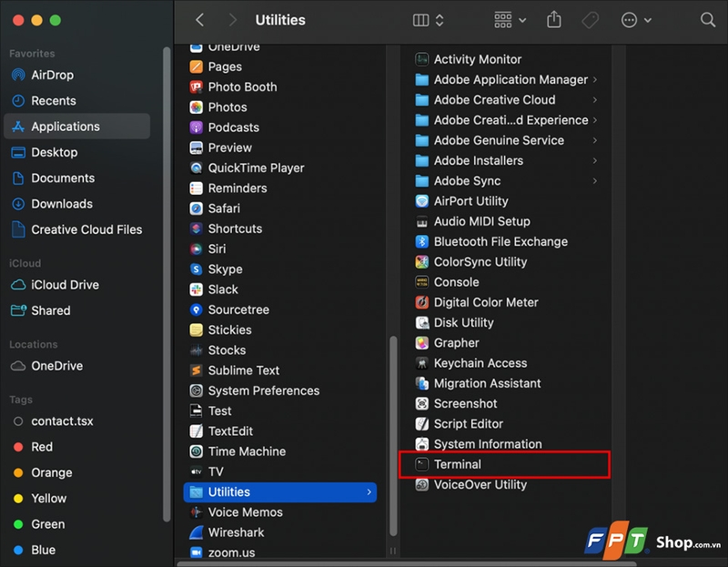Expand the Adobe Creative Cloud folder chevron

594,100
